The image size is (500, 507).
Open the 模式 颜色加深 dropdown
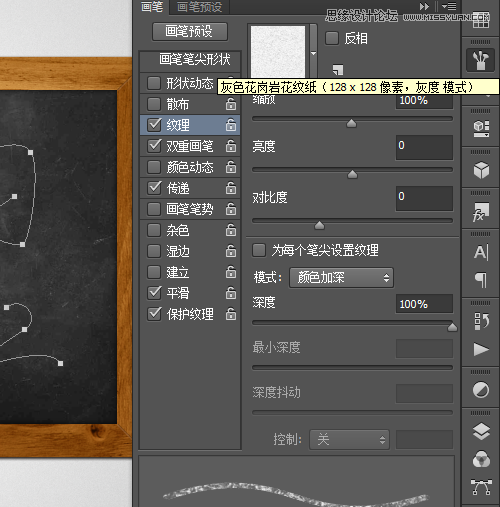341,278
